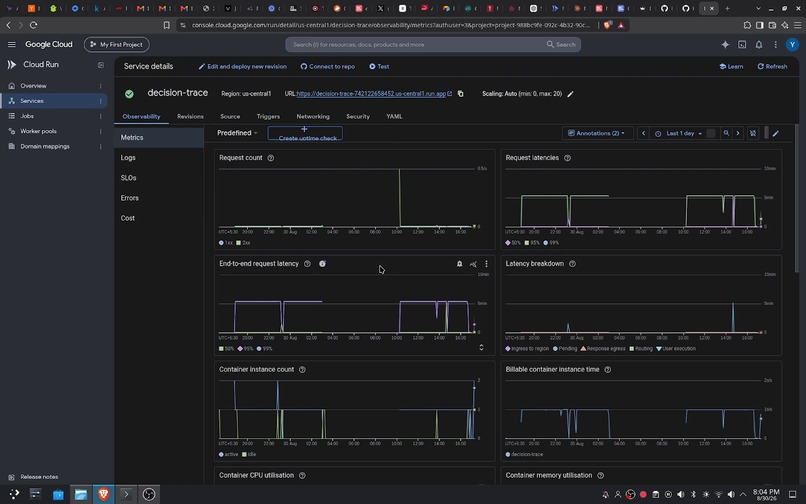Toggle auto-refresh off icon in toolbar
806x504 pixels.
point(753,133)
